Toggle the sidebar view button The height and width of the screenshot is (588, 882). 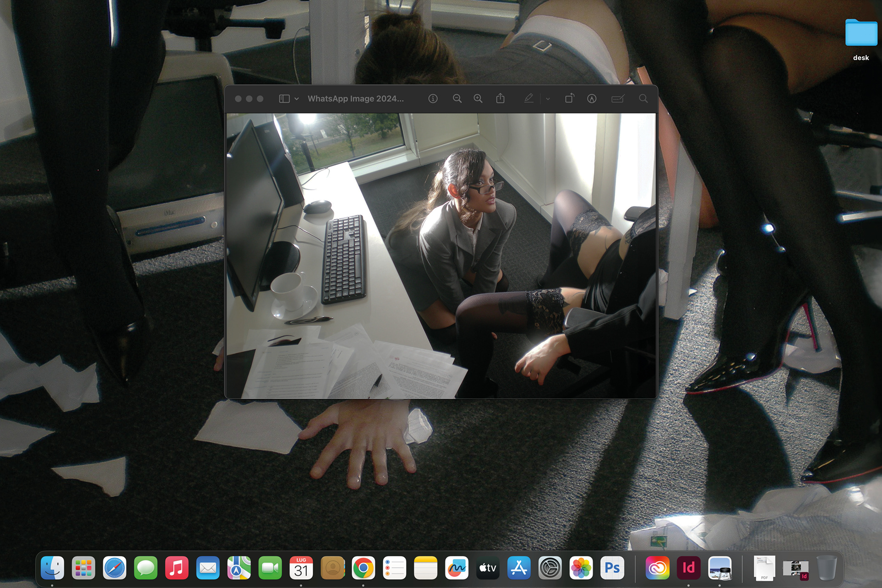pos(284,99)
